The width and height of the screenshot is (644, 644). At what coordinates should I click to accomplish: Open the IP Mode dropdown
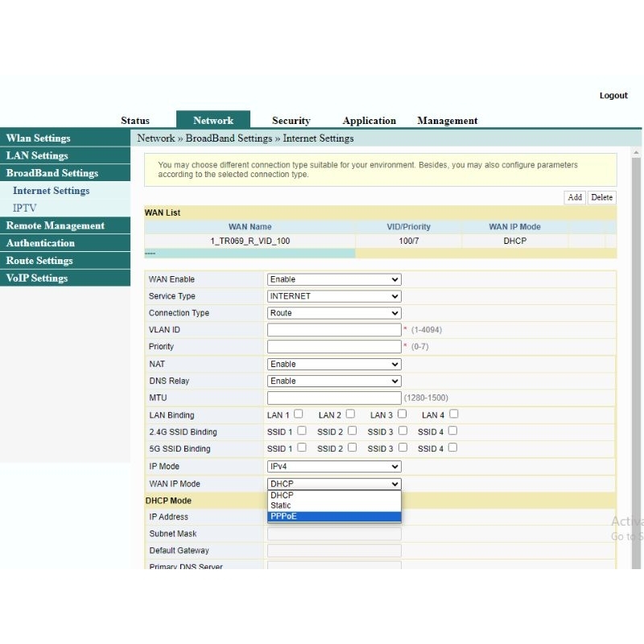pos(333,467)
